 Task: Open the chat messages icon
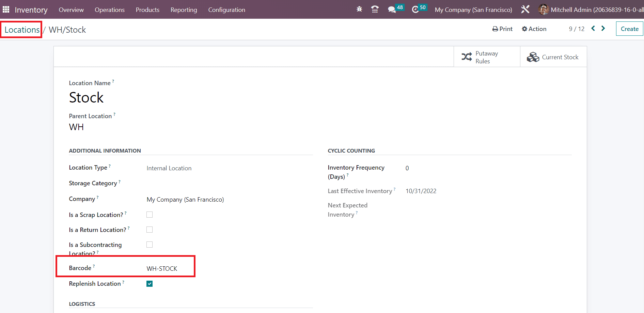(392, 10)
